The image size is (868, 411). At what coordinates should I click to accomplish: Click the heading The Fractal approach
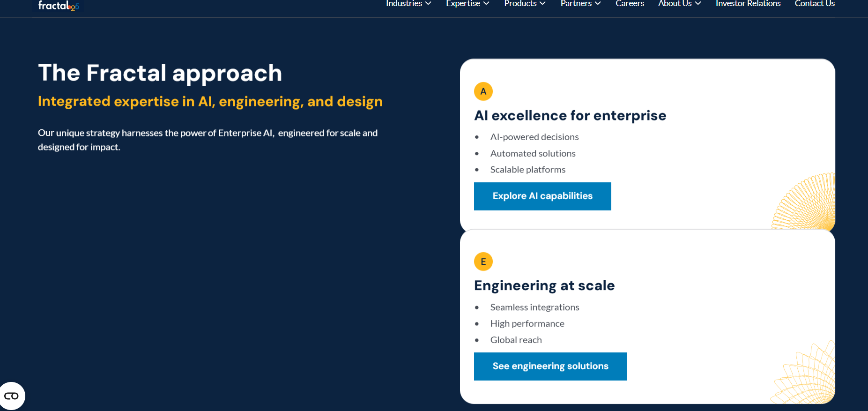tap(160, 73)
